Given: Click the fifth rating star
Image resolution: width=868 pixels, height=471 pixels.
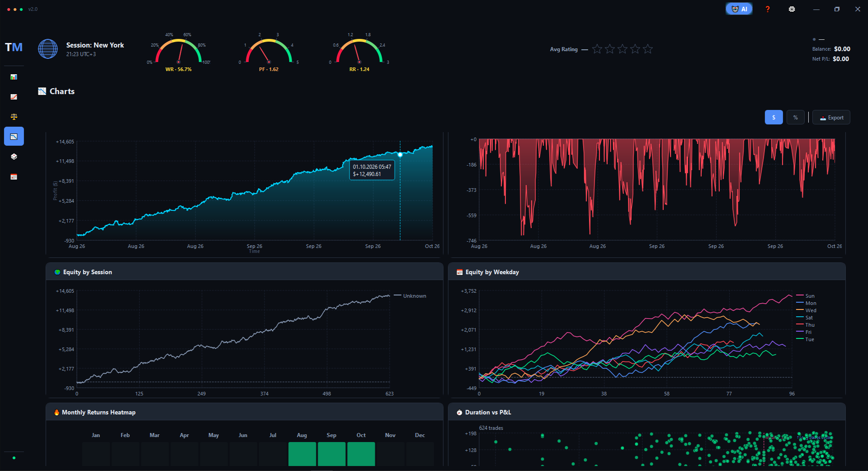Looking at the screenshot, I should click(648, 49).
